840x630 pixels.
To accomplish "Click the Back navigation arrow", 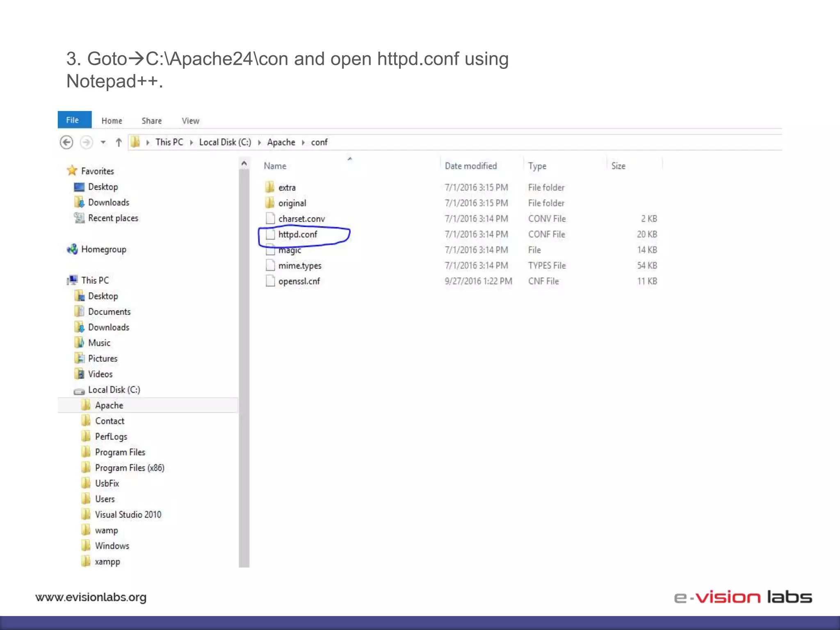I will point(66,142).
